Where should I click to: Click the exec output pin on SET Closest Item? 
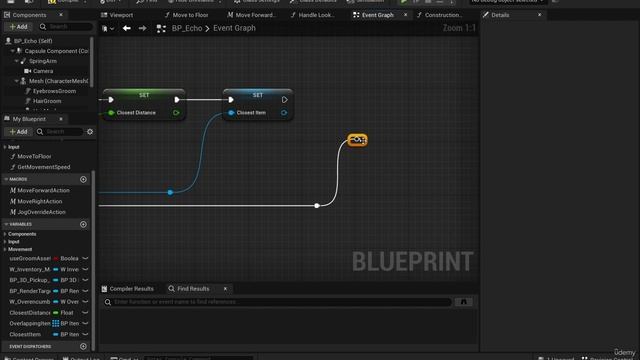284,100
